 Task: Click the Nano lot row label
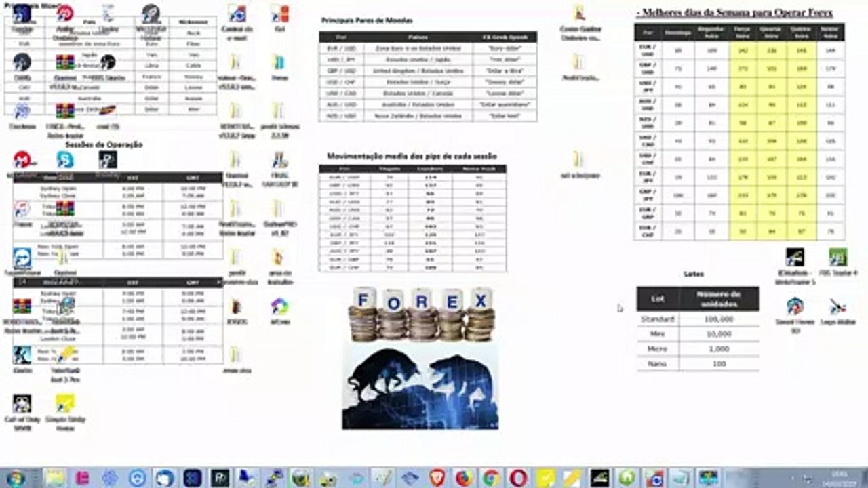[x=658, y=364]
